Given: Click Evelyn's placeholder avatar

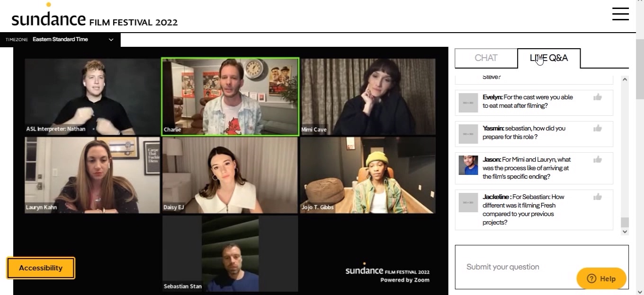Looking at the screenshot, I should pyautogui.click(x=468, y=103).
